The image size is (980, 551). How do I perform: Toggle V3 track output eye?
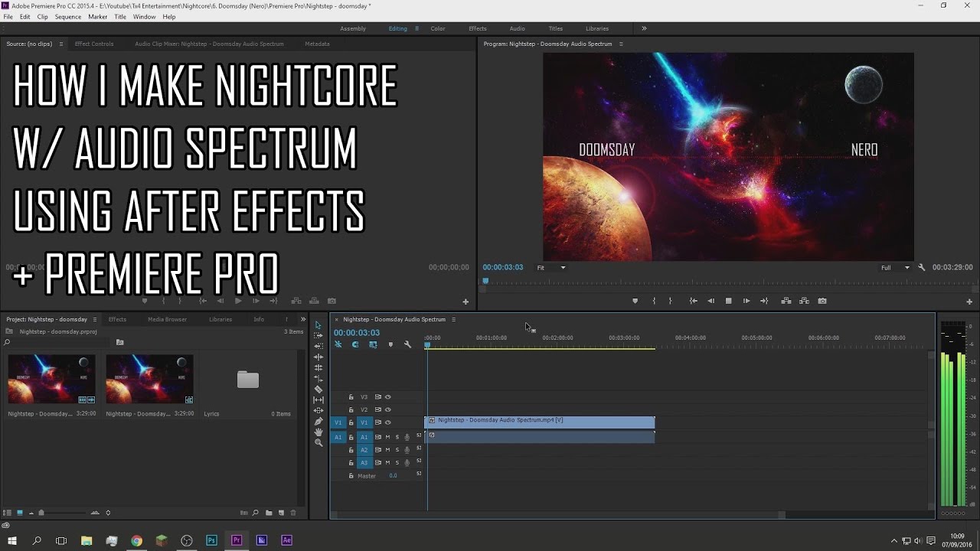(387, 397)
